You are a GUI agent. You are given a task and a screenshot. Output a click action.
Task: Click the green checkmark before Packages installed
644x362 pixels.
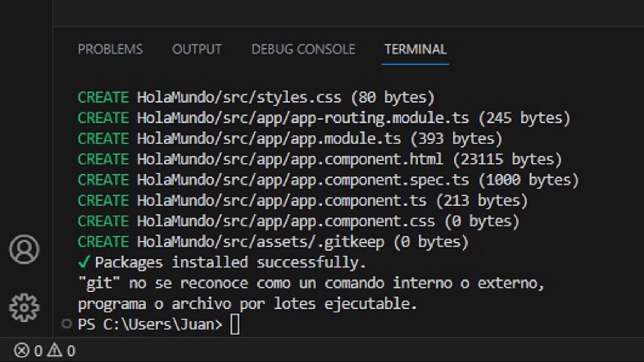point(84,262)
